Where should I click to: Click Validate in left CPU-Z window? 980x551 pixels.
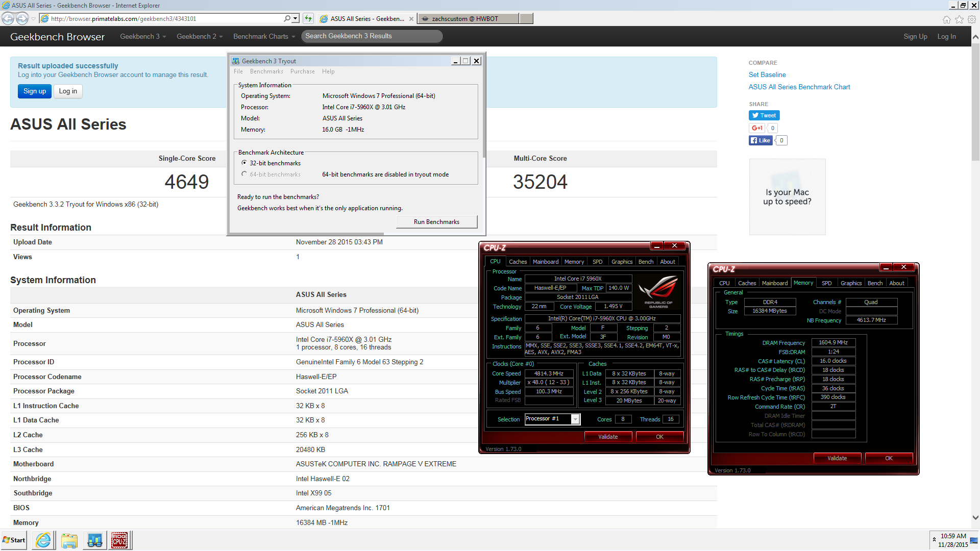coord(608,437)
